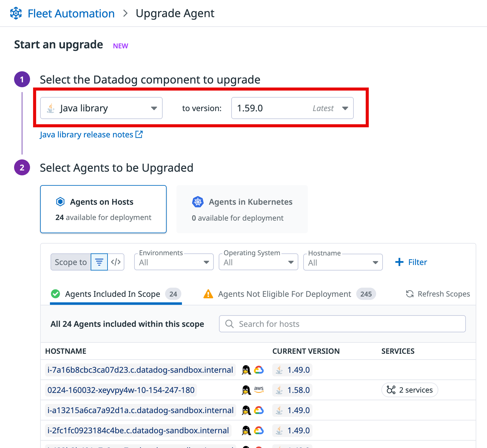Click the Fleet Automation logo icon

pos(16,13)
